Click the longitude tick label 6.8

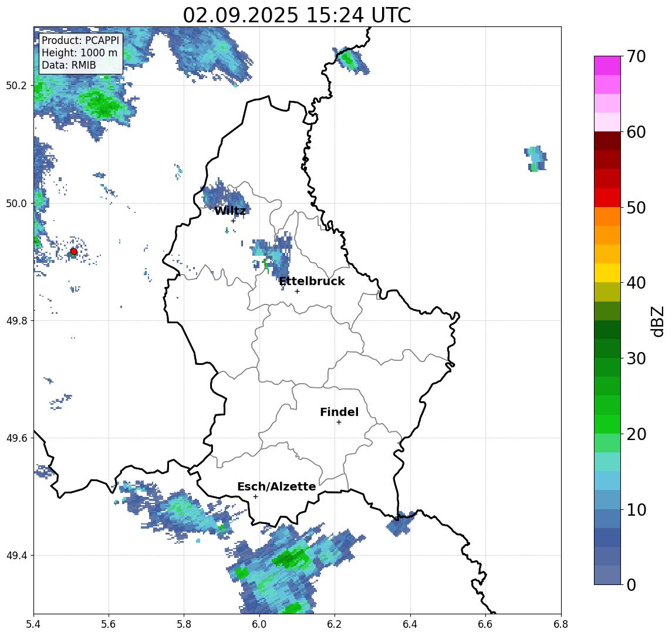click(560, 624)
